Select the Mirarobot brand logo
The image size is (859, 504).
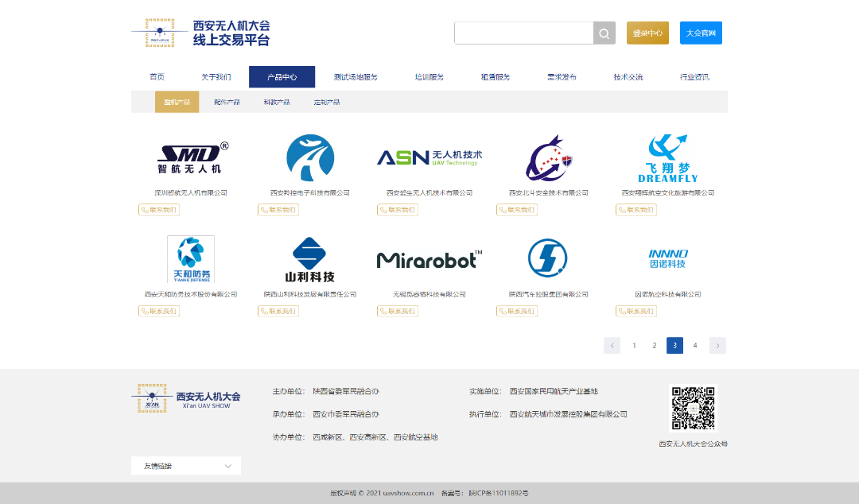tap(429, 259)
